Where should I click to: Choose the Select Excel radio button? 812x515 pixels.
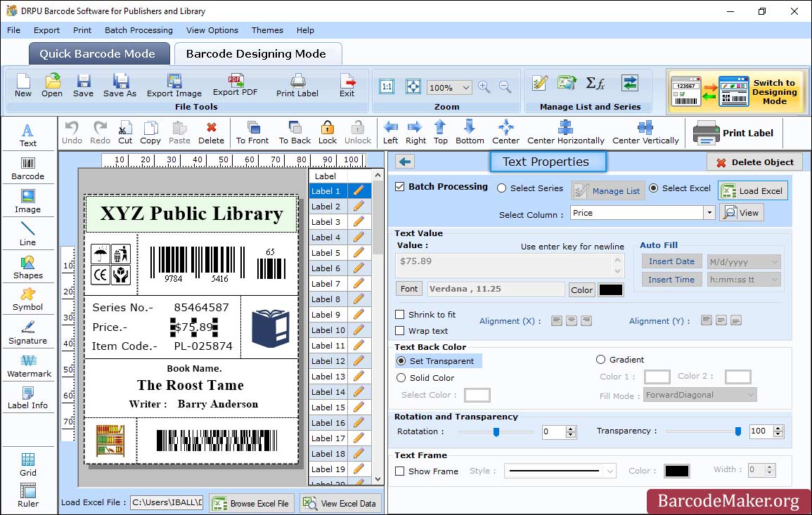point(654,188)
